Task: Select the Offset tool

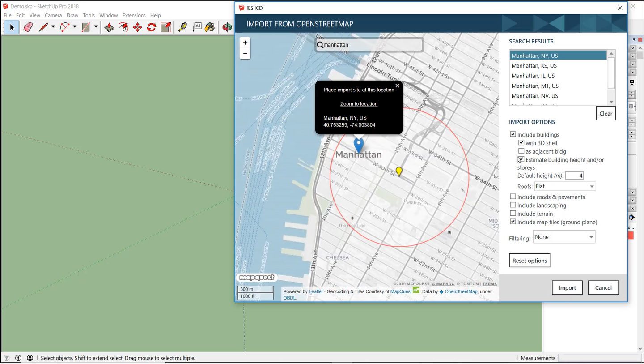Action: (123, 27)
